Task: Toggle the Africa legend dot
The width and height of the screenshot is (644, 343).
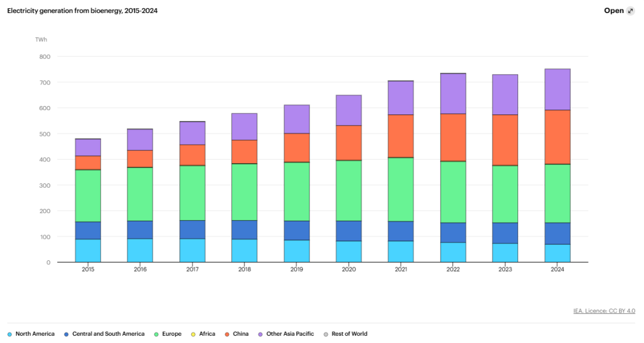Action: click(x=193, y=335)
